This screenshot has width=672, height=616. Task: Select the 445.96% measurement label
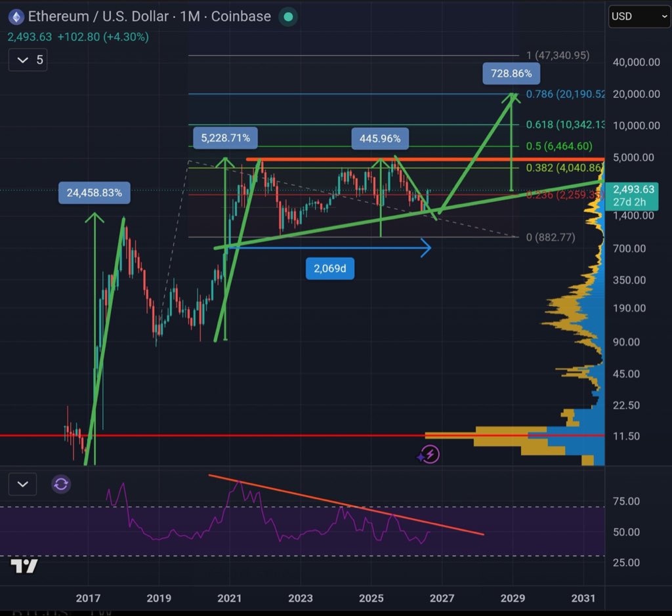click(x=380, y=138)
